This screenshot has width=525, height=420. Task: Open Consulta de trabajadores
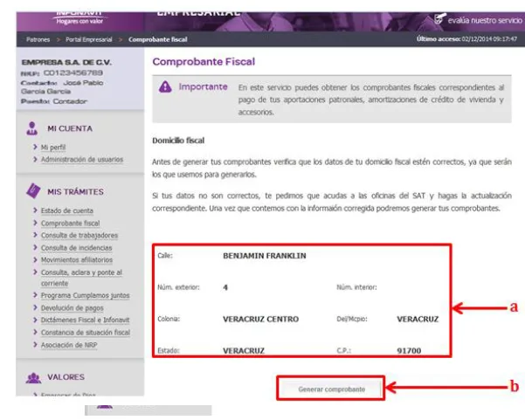(x=79, y=235)
